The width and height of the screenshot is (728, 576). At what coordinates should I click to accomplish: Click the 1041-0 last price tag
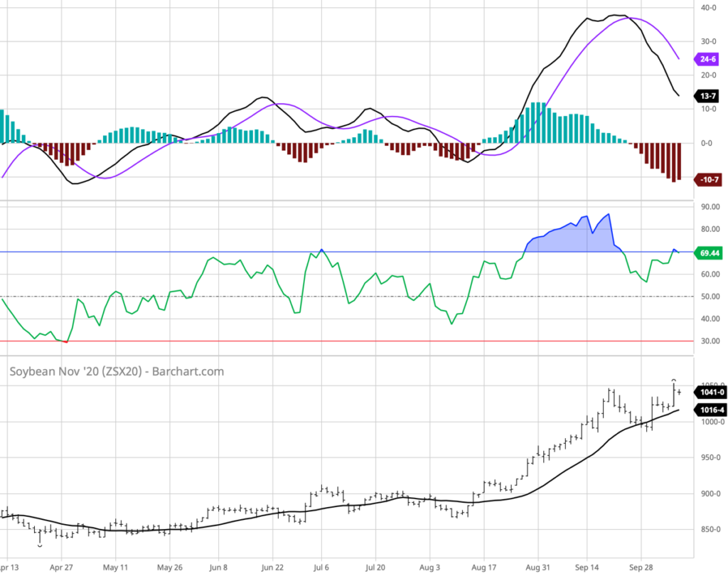pos(710,393)
